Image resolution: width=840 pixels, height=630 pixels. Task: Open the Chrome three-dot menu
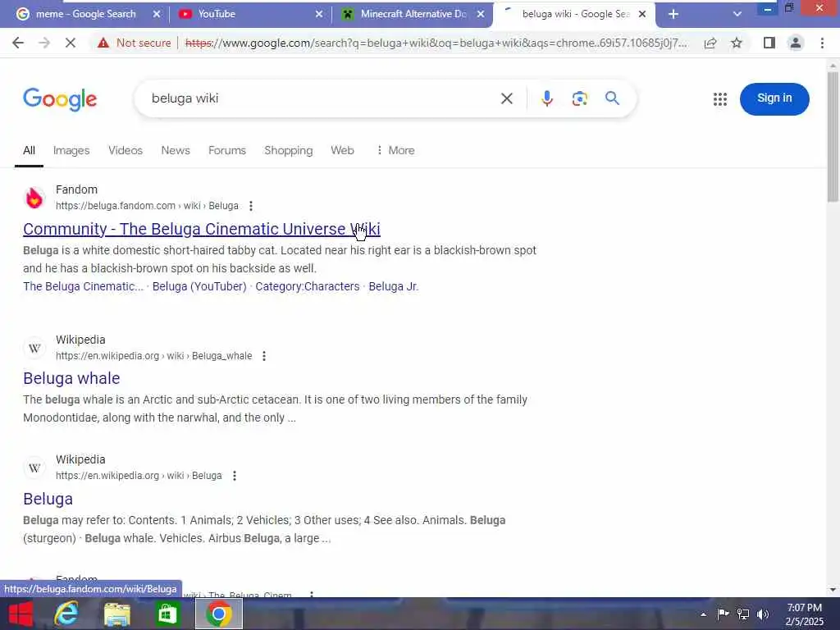[822, 43]
